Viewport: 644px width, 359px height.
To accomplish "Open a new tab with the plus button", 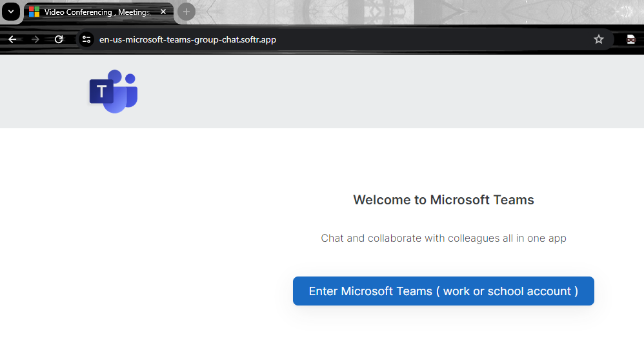I will point(186,12).
